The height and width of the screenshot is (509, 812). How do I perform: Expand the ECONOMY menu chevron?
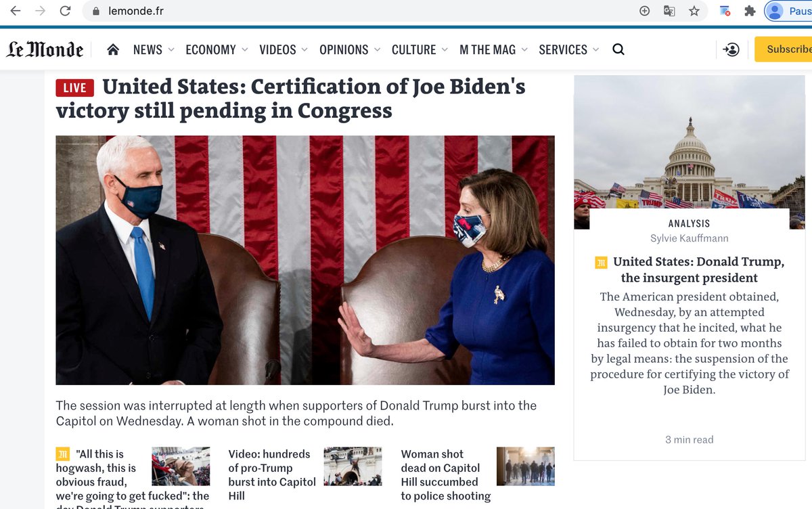tap(244, 49)
